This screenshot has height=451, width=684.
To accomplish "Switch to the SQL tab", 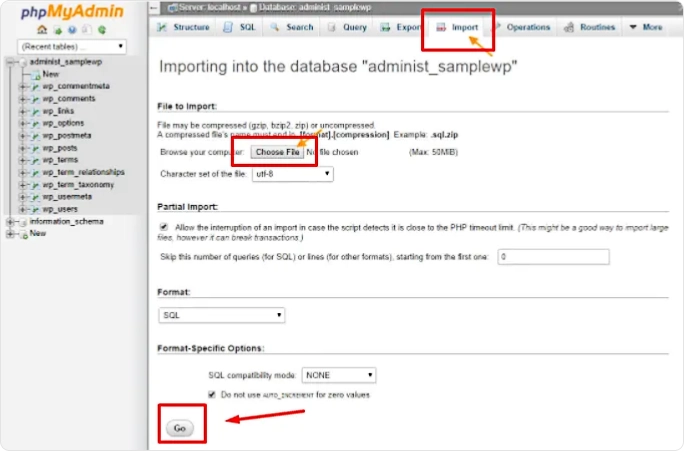I will tap(239, 27).
